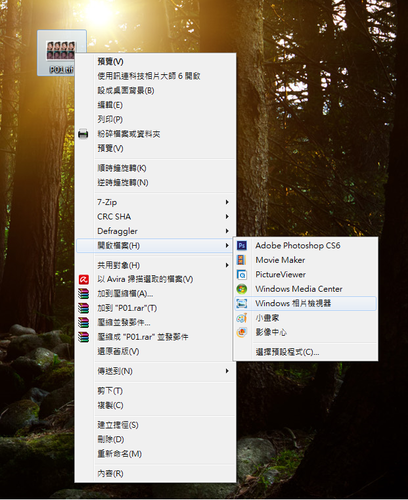Open with Windows Media Center icon
This screenshot has height=500, width=408.
point(242,289)
